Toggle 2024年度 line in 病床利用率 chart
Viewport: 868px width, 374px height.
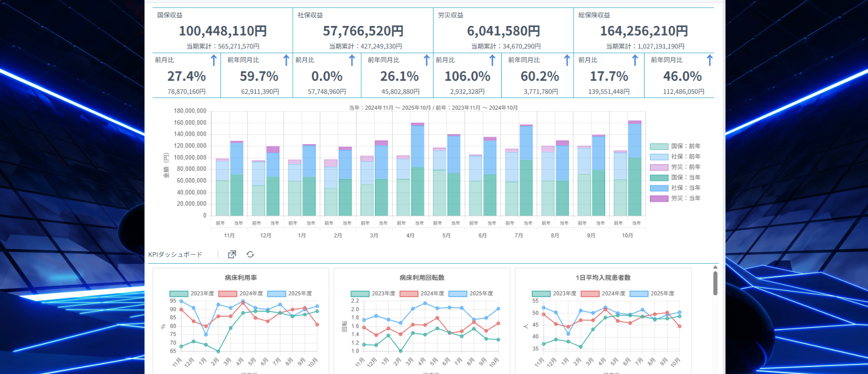click(241, 294)
